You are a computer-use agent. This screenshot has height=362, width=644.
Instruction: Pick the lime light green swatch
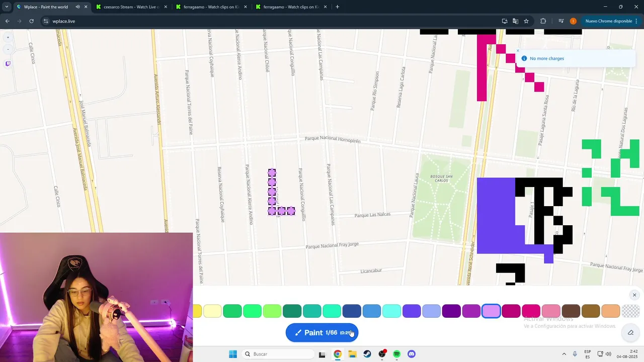[x=272, y=311]
